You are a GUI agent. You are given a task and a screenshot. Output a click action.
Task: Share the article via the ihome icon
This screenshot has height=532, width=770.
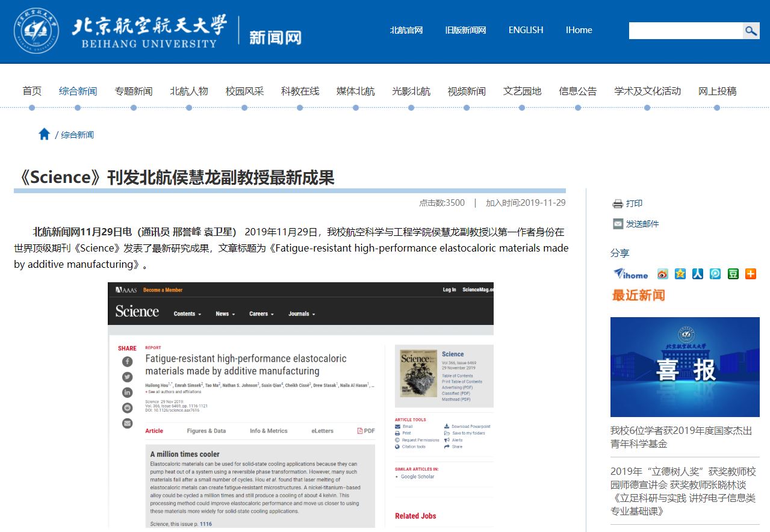point(630,274)
